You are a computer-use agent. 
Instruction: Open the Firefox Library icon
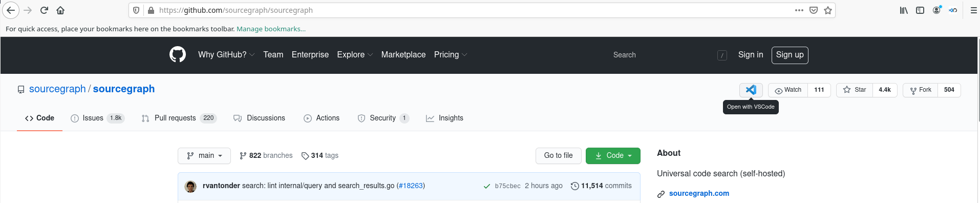coord(904,10)
